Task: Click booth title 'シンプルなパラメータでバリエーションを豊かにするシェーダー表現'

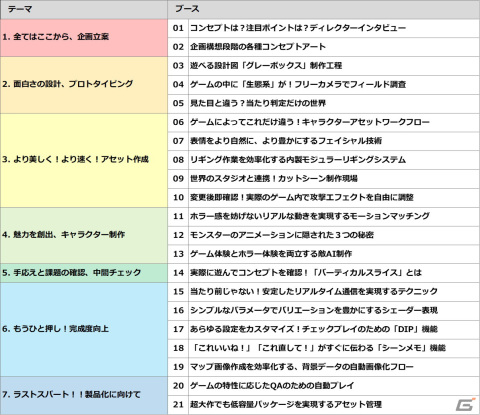Action: pyautogui.click(x=314, y=310)
